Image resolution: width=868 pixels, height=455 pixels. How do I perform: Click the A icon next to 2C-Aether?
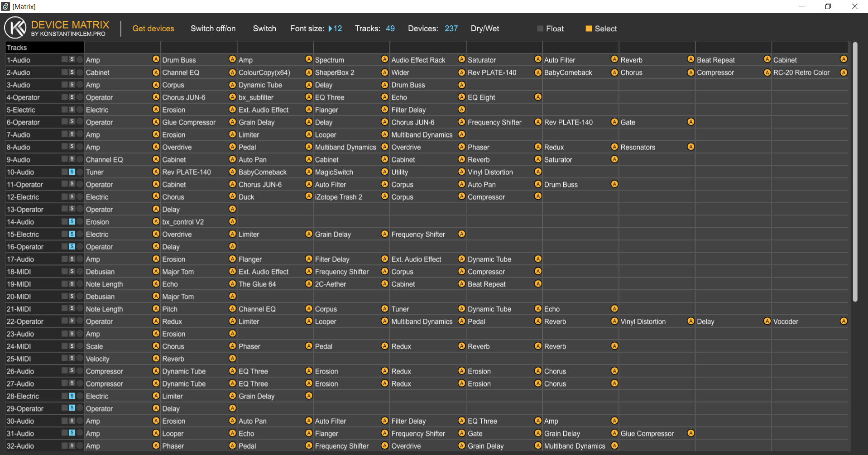(x=384, y=284)
